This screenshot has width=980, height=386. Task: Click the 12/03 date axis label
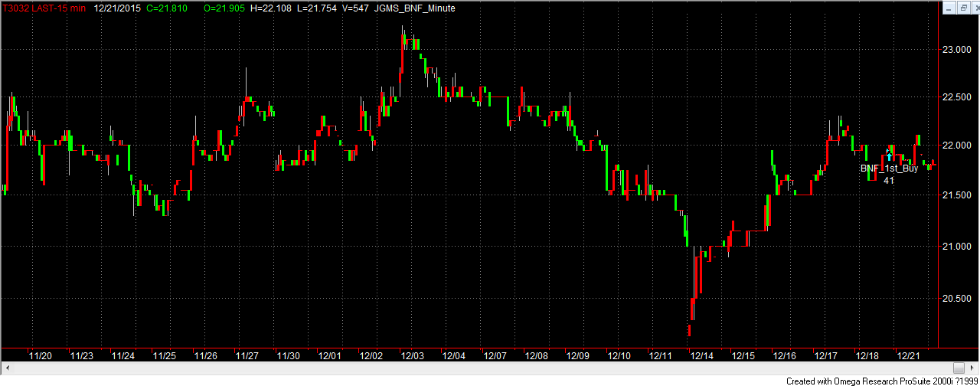pyautogui.click(x=413, y=355)
